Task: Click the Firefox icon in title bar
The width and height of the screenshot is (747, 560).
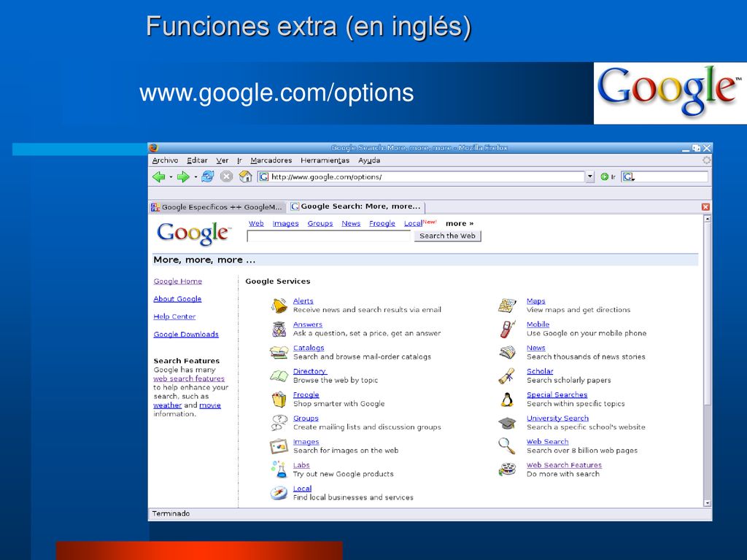Action: 153,147
